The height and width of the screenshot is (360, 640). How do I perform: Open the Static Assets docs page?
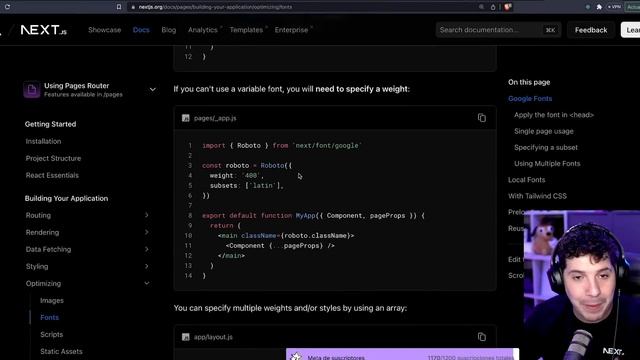pyautogui.click(x=61, y=351)
